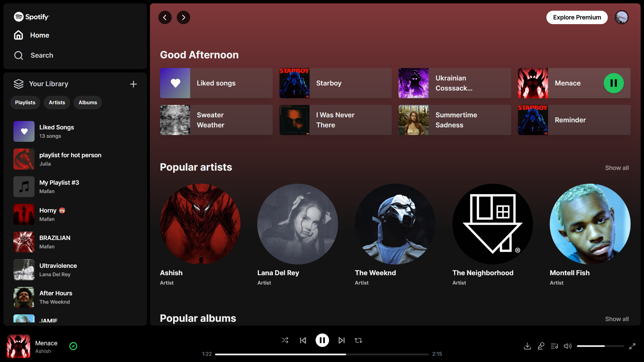Click the shuffle icon in player controls
Viewport: 644px width, 362px height.
tap(285, 340)
